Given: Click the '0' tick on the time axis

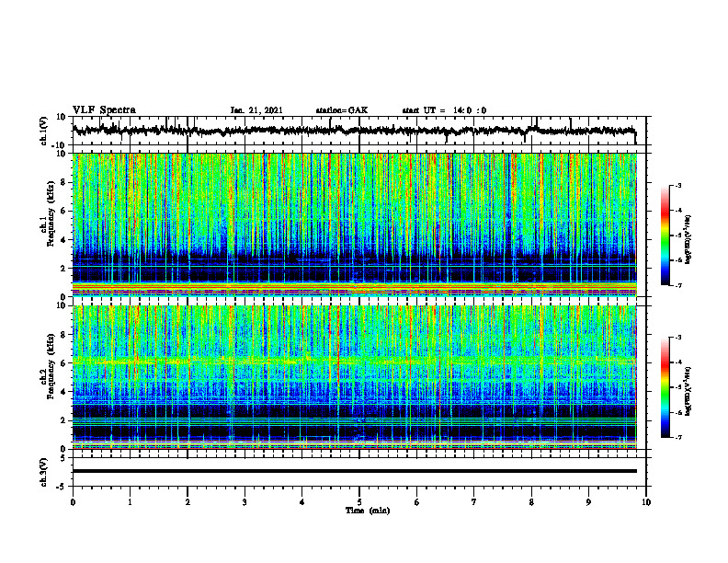Looking at the screenshot, I should click(x=73, y=502).
